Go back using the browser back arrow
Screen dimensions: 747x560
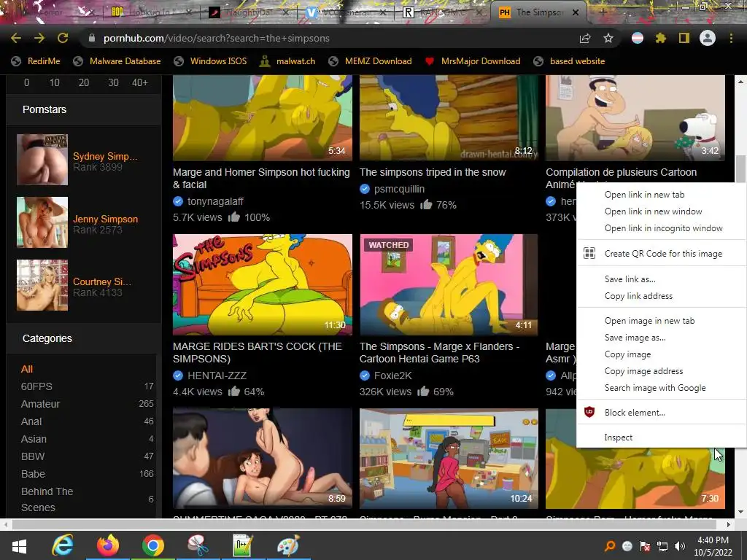pos(16,38)
